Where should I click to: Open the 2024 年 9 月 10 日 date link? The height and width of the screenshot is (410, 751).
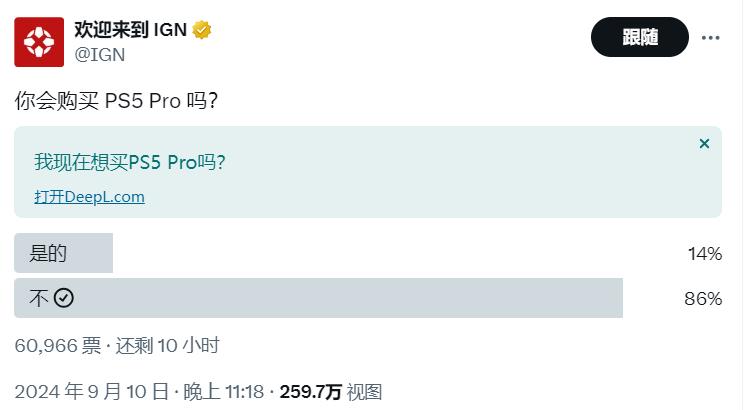pyautogui.click(x=91, y=392)
